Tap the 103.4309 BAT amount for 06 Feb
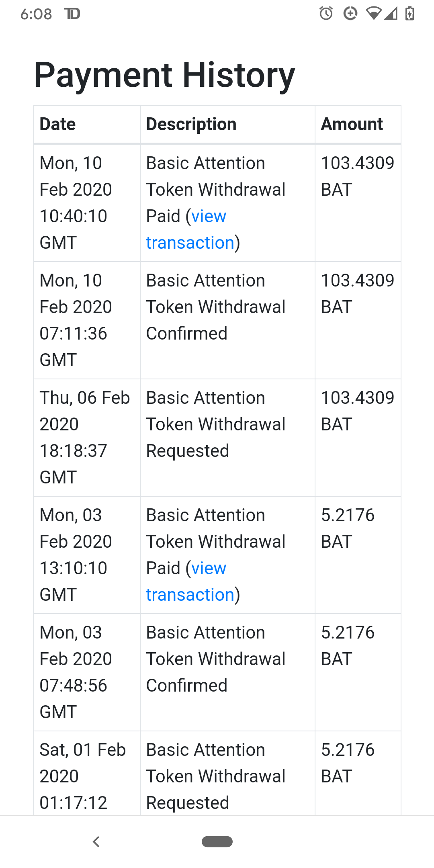Image resolution: width=434 pixels, height=868 pixels. [357, 411]
